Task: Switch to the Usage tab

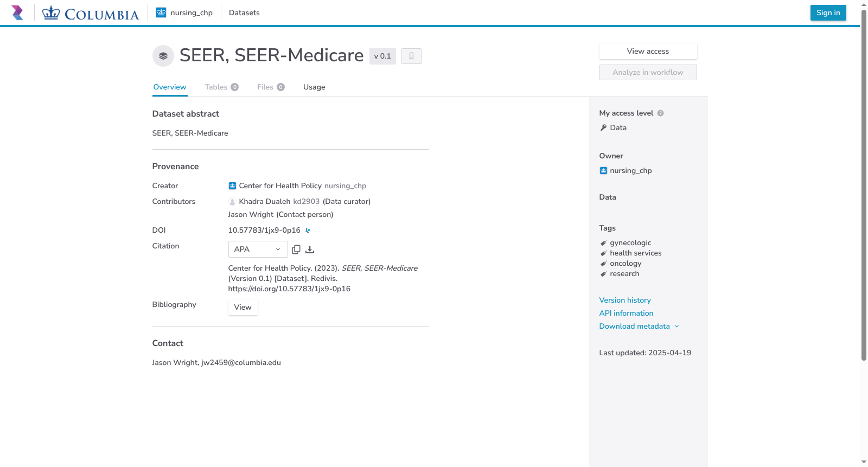Action: 314,87
